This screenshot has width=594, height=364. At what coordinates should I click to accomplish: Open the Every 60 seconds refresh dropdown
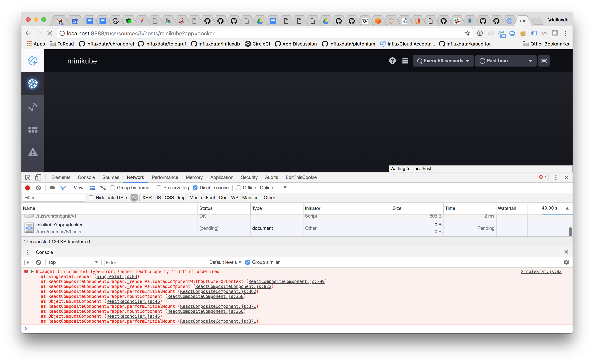(443, 61)
